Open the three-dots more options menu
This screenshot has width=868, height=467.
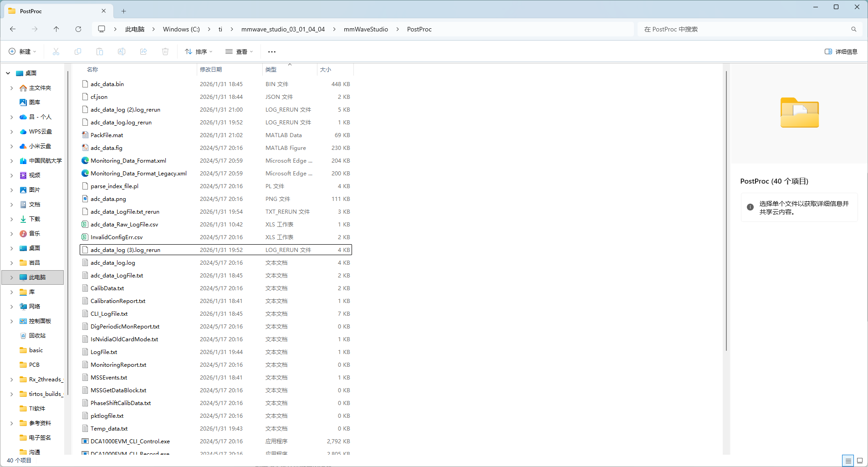click(x=272, y=51)
